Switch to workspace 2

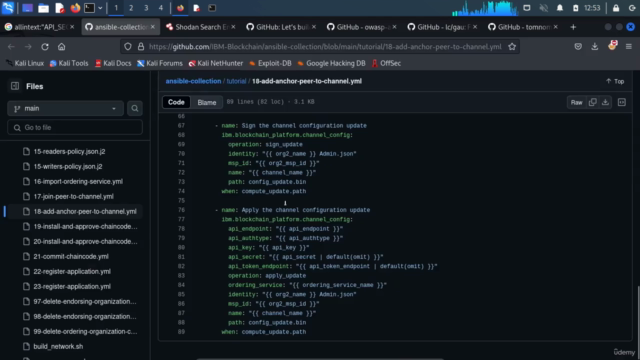131,8
